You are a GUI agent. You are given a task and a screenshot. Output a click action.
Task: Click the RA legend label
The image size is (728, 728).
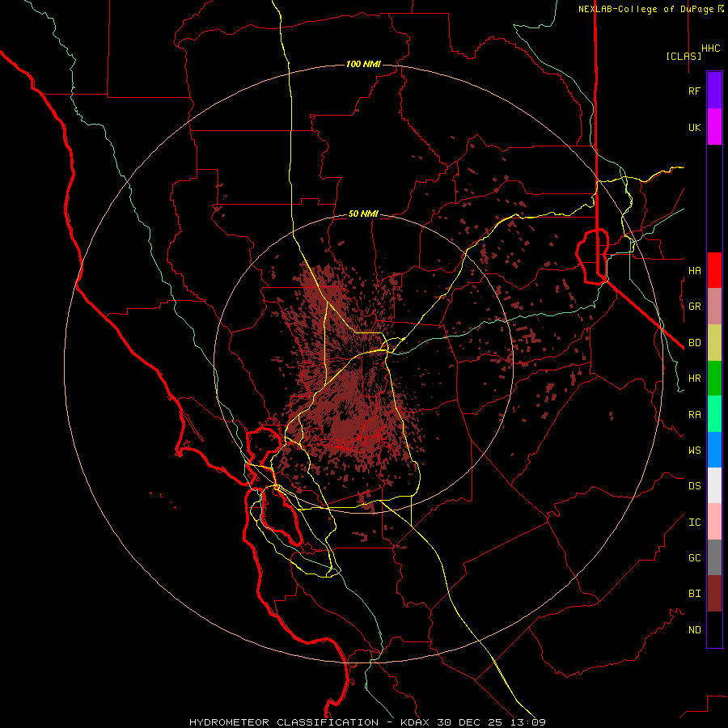click(694, 415)
